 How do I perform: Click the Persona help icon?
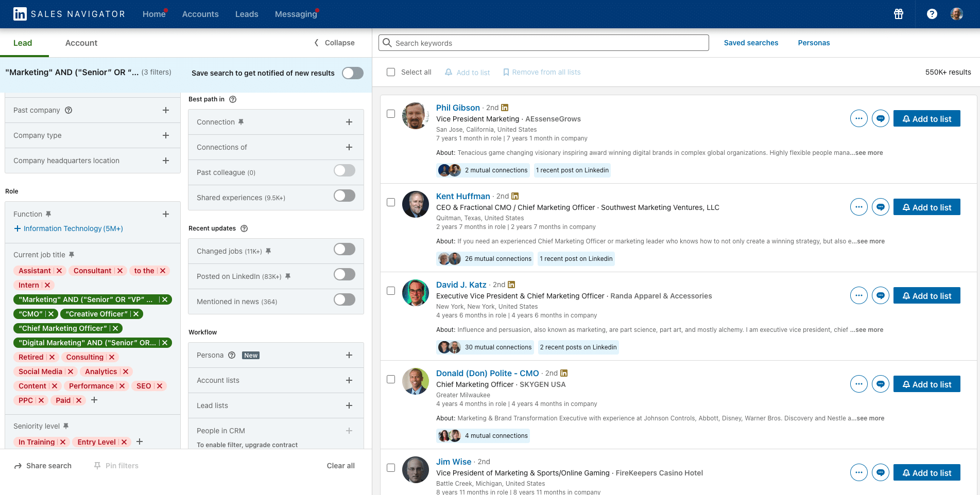tap(232, 355)
